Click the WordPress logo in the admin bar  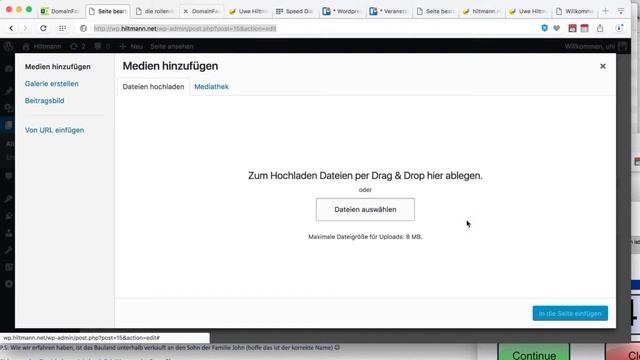9,47
